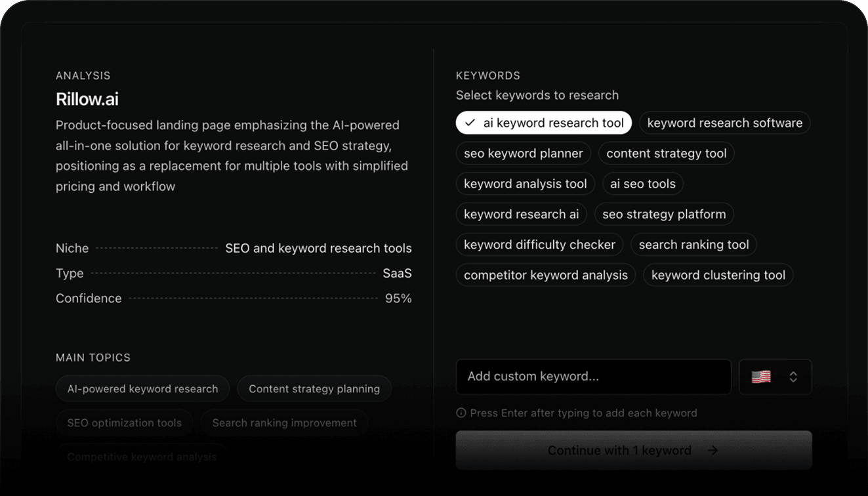868x496 pixels.
Task: Click the 'Continue with 1 keyword' button
Action: 634,450
